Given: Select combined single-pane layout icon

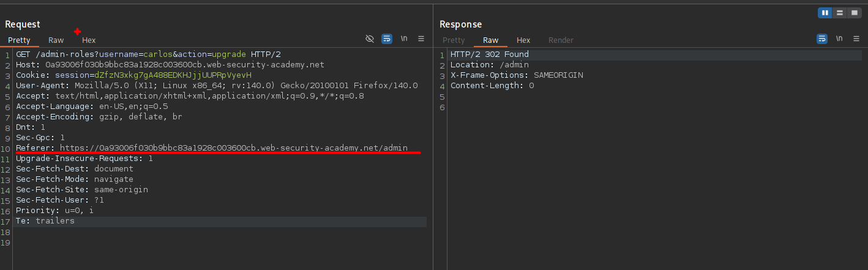Looking at the screenshot, I should (x=854, y=12).
